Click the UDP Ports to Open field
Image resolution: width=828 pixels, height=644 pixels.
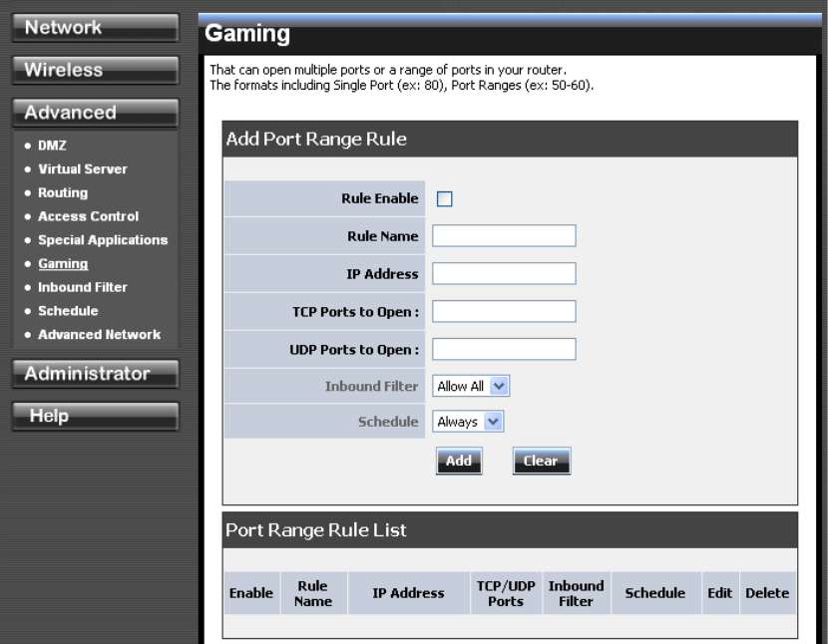tap(504, 349)
